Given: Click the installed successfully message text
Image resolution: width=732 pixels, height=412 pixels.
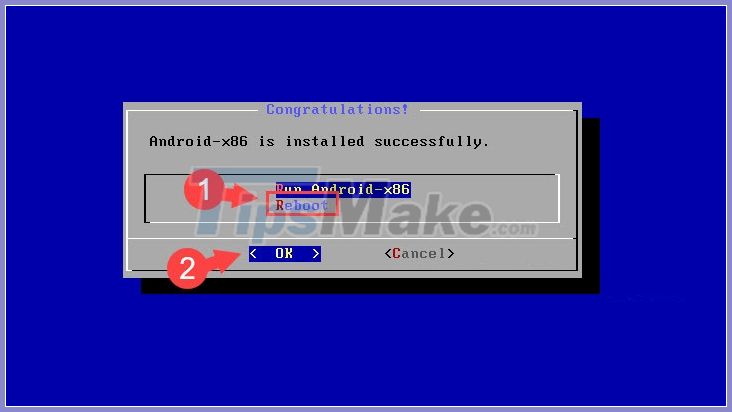Looking at the screenshot, I should point(319,141).
